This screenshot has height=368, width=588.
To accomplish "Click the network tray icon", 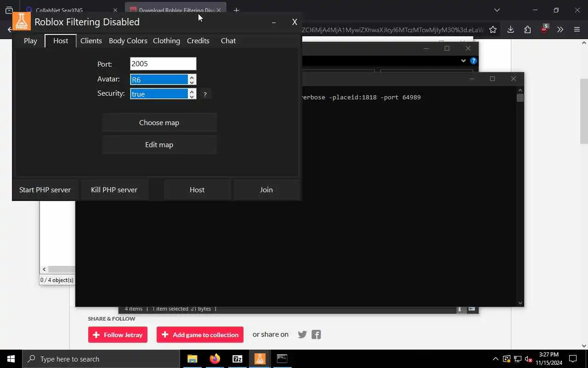I will click(x=517, y=359).
